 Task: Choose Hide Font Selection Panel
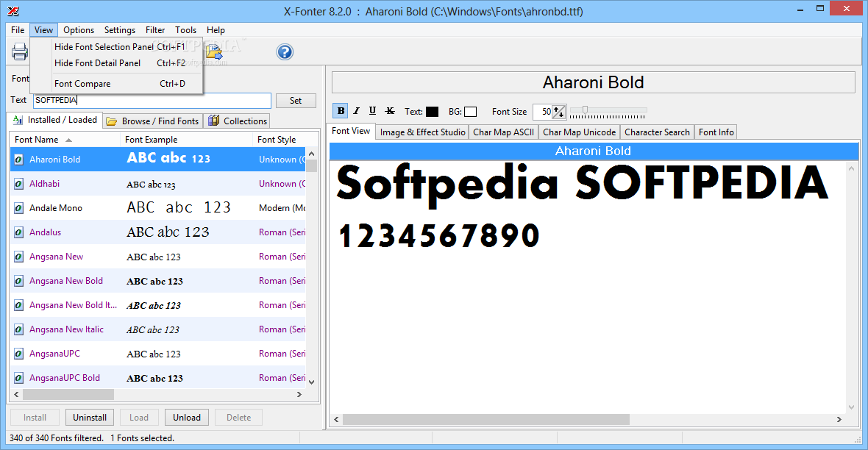tap(118, 47)
